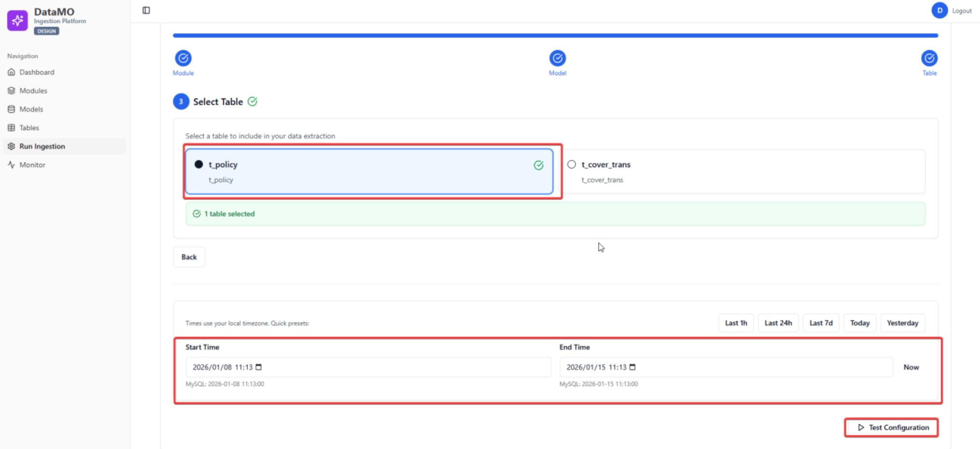
Task: Open the End Time calendar picker icon
Action: coord(632,367)
